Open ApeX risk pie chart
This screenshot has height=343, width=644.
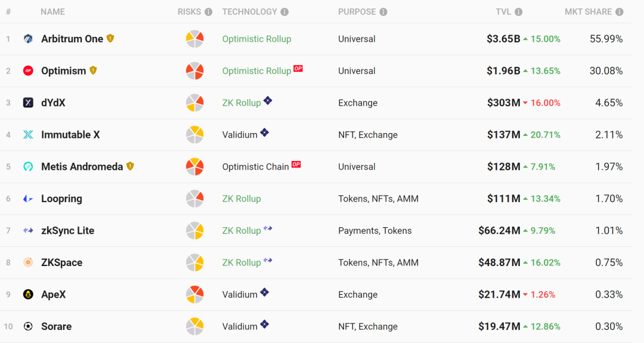pyautogui.click(x=194, y=295)
